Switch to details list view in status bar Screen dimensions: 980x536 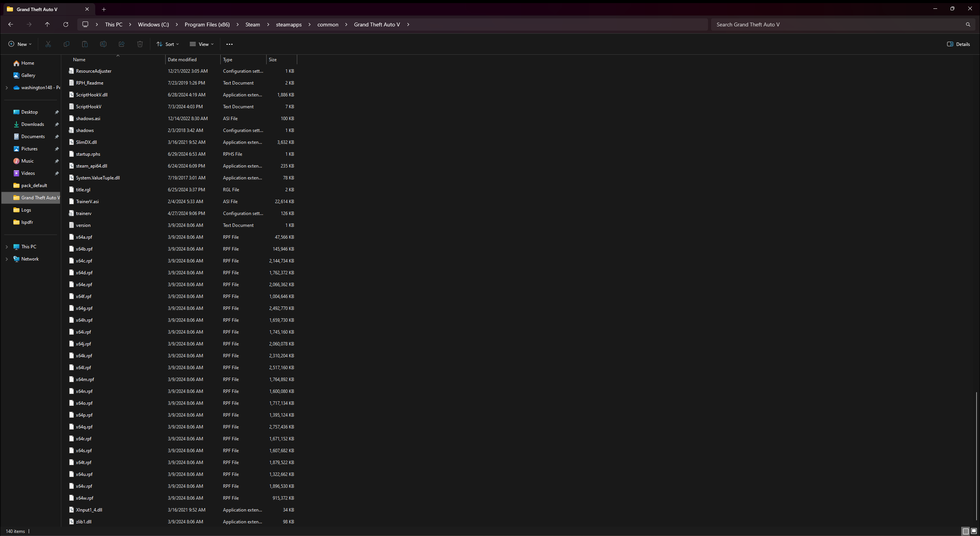[x=965, y=531]
